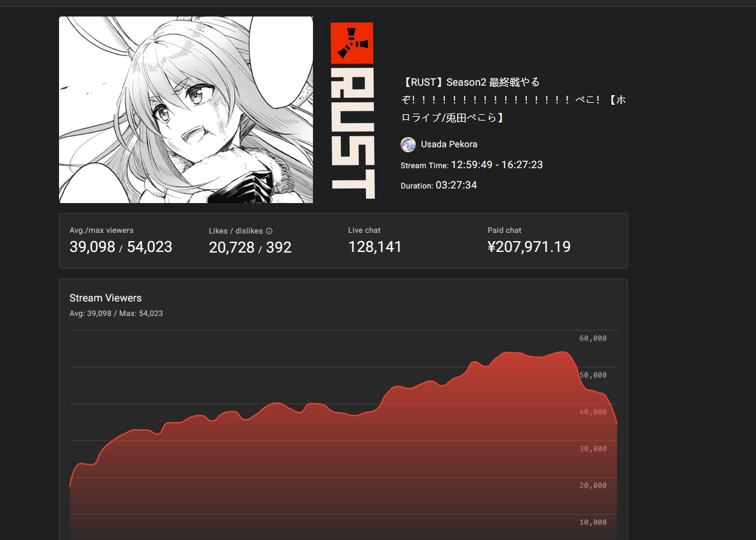The image size is (756, 540).
Task: Click the Live chat count 128,141
Action: coord(375,247)
